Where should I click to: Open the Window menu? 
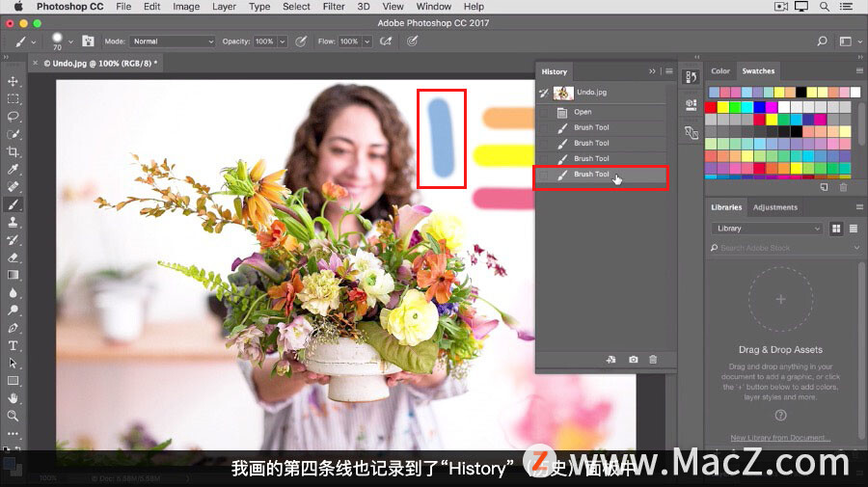click(433, 7)
